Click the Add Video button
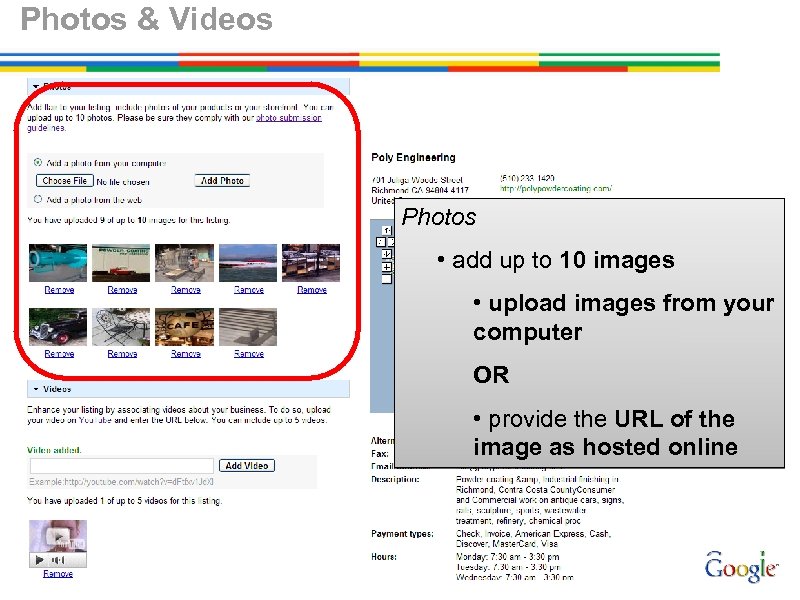800x600 pixels. coord(246,465)
